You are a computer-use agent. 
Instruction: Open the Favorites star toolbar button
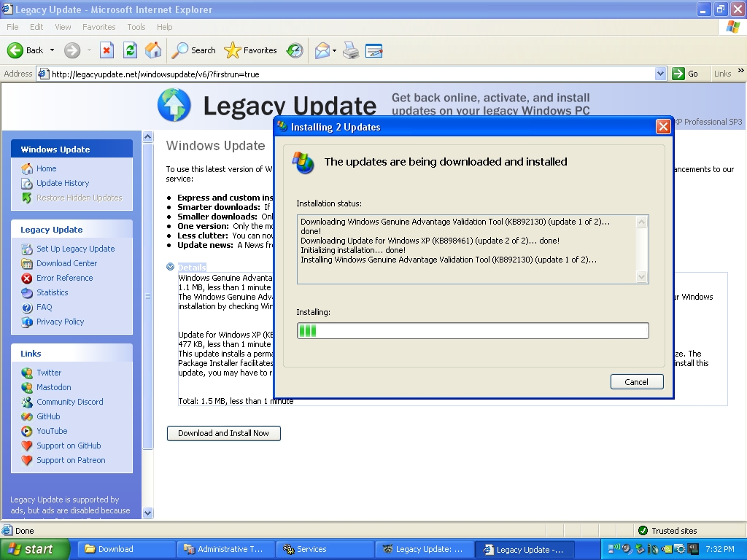click(x=250, y=50)
